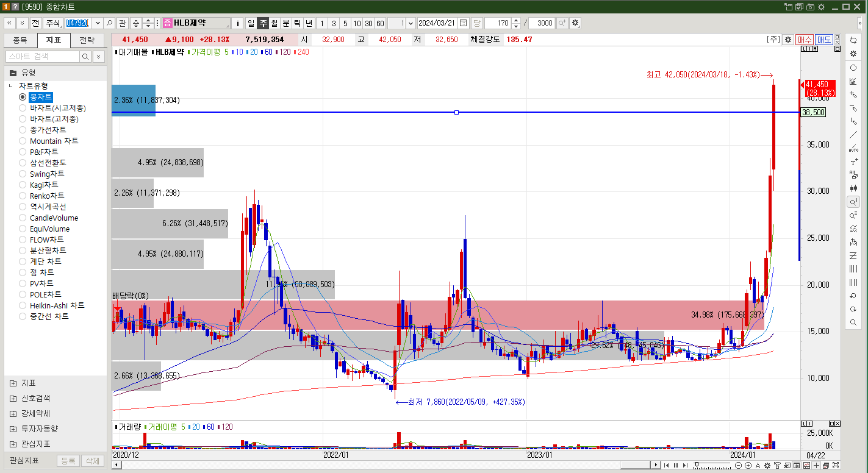Viewport: 868px width, 473px height.
Task: Click the zoom out minus icon in the bottom bar
Action: point(738,466)
